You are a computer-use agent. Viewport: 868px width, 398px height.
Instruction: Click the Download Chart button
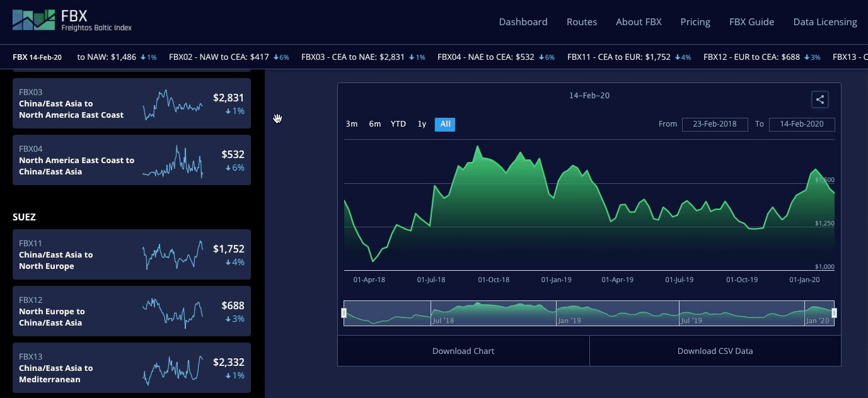(463, 351)
